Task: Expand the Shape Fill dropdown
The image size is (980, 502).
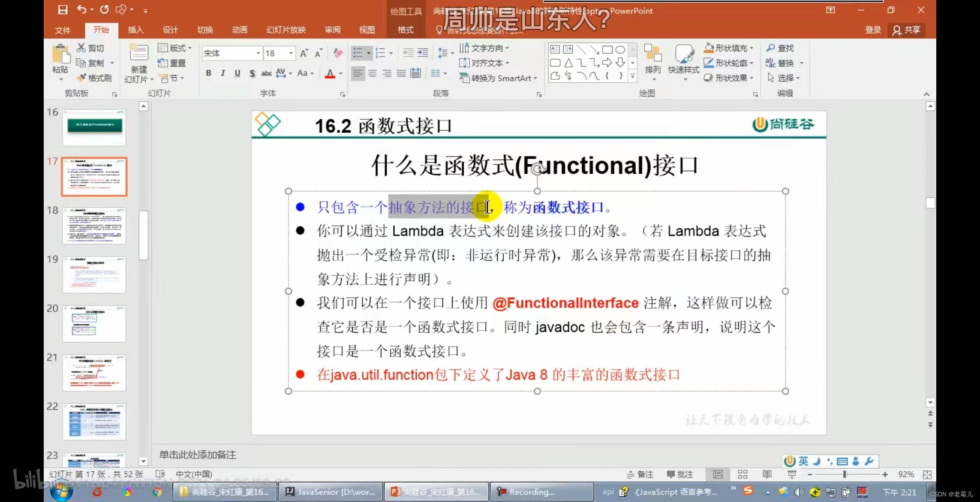Action: click(752, 48)
